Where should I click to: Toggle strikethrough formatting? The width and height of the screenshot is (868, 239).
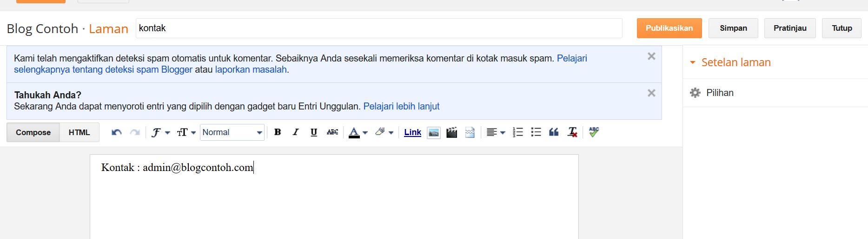(332, 132)
